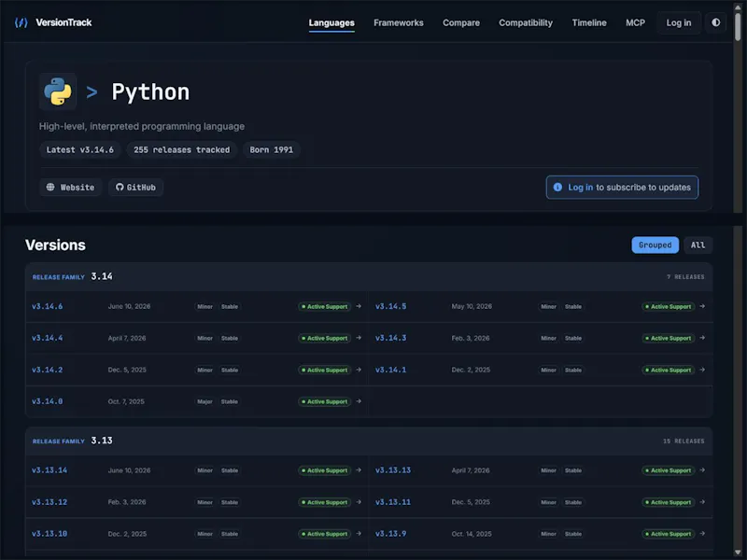
Task: Open the Python GitHub link
Action: [x=135, y=188]
